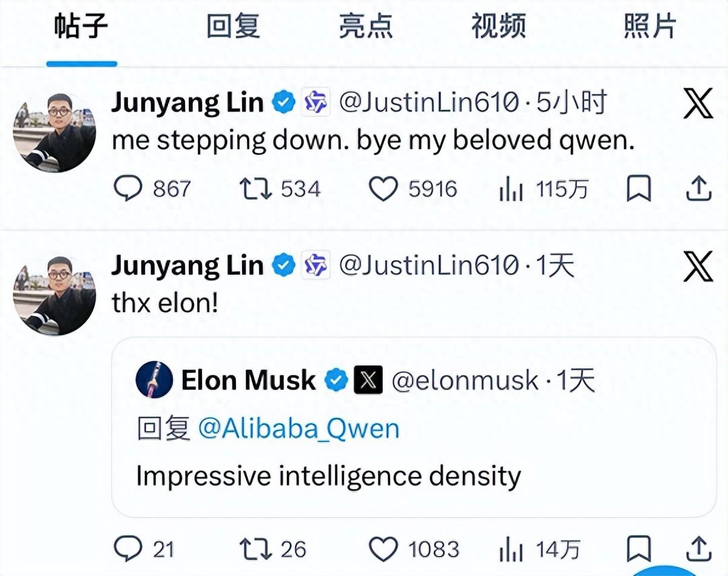Open the 视频 tab
Image resolution: width=728 pixels, height=576 pixels.
tap(498, 27)
